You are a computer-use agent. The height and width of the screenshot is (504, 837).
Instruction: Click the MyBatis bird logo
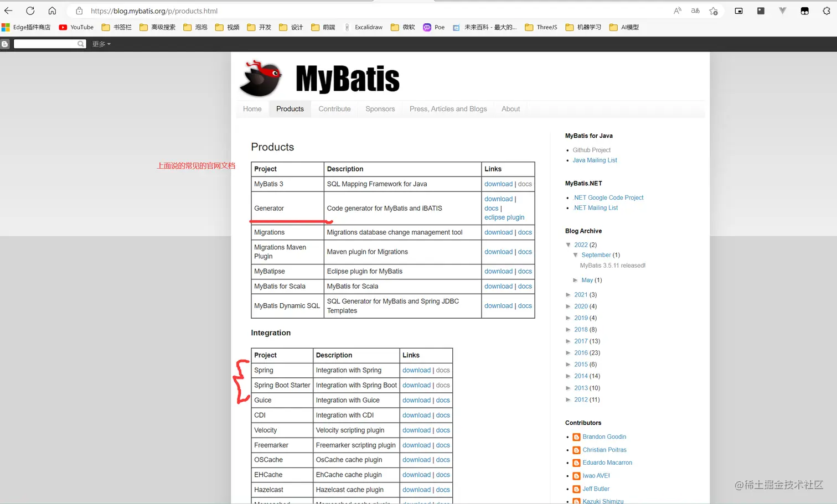pyautogui.click(x=261, y=78)
